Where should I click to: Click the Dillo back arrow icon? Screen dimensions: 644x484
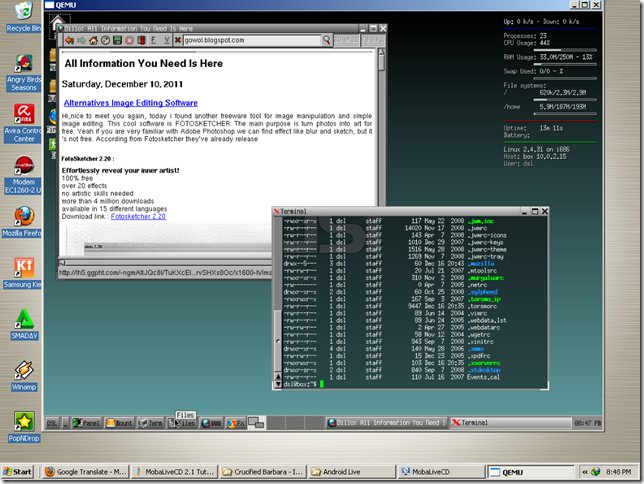click(x=67, y=40)
